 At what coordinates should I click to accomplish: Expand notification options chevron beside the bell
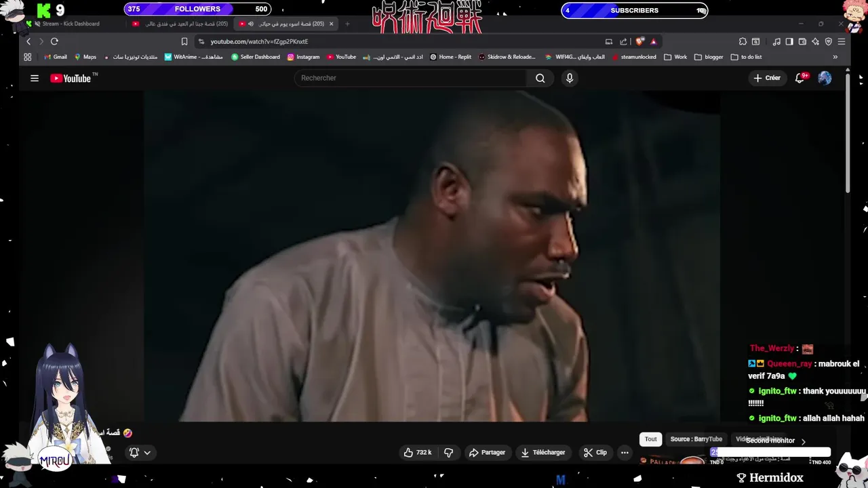coord(147,452)
